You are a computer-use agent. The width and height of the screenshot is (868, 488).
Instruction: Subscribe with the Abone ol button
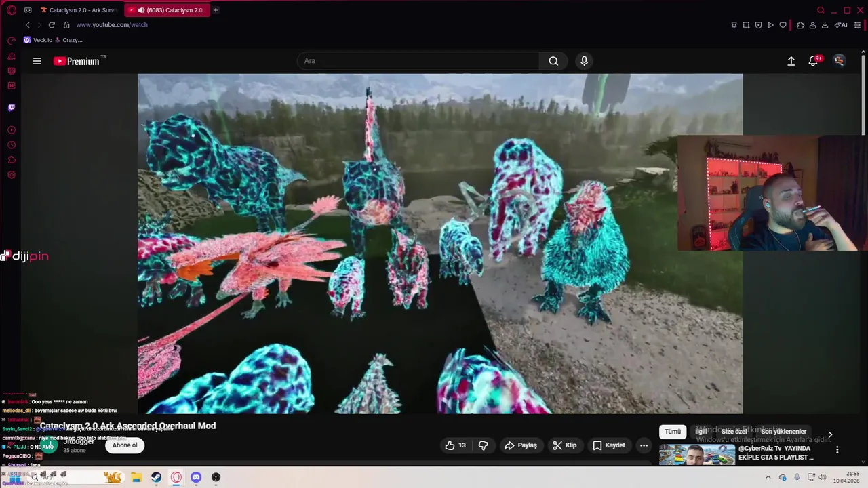click(125, 445)
